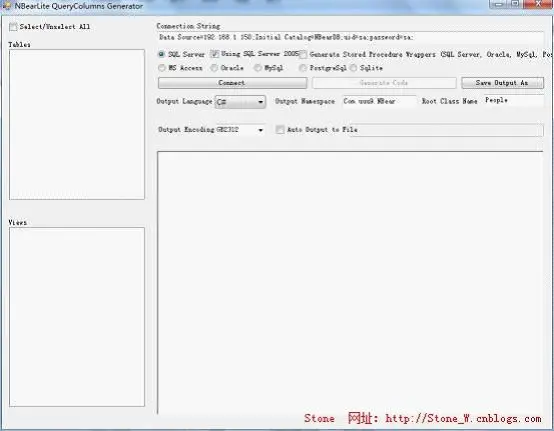Screen dimensions: 554x431
Task: Choose the MS Access radio option
Action: (162, 68)
